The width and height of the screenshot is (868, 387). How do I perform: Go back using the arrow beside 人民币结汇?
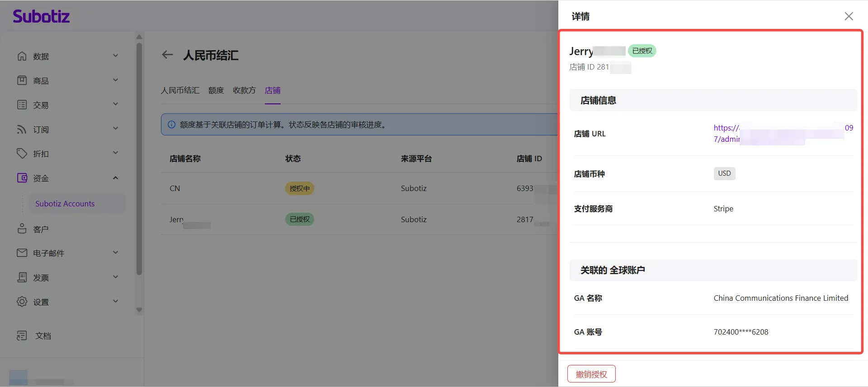click(x=167, y=55)
